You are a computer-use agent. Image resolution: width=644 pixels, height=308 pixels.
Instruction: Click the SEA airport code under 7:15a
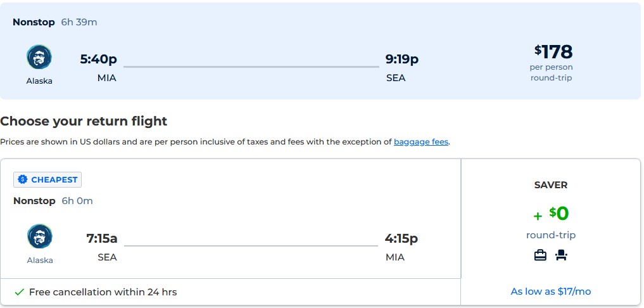(107, 257)
